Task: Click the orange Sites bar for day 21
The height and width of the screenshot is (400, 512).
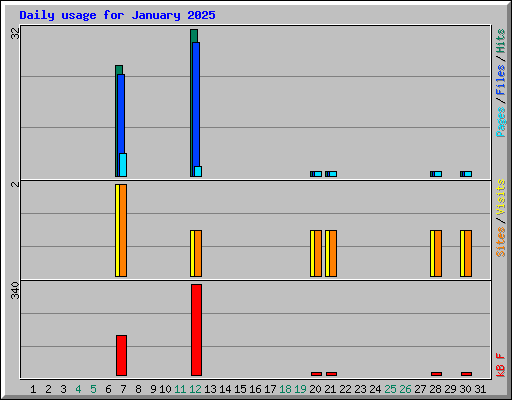Action: [x=333, y=253]
